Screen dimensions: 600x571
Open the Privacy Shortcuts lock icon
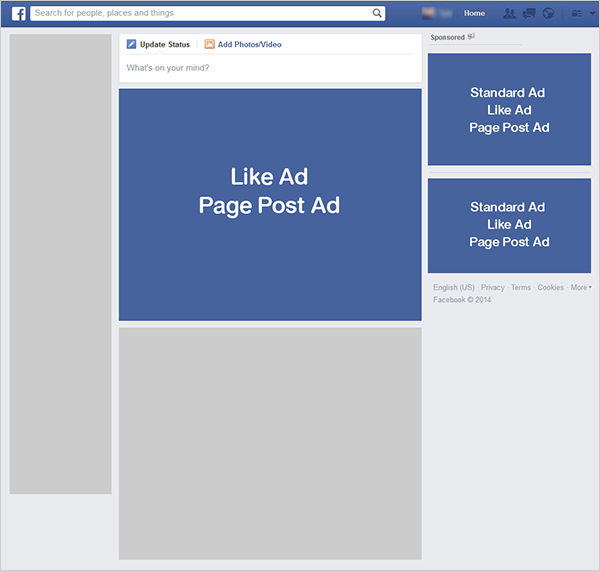[x=576, y=13]
